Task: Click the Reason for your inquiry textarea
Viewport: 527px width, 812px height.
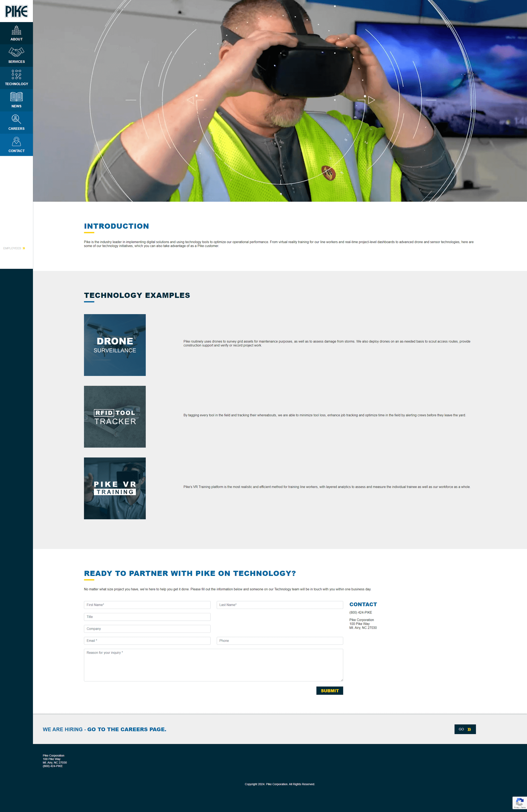Action: pyautogui.click(x=214, y=665)
